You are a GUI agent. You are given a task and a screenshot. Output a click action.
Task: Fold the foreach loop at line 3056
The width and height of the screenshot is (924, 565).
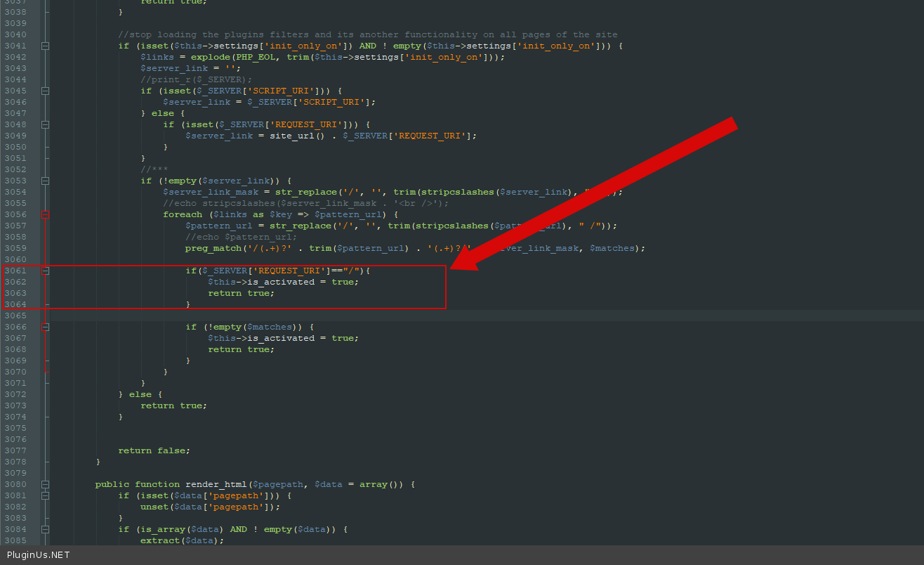tap(46, 214)
